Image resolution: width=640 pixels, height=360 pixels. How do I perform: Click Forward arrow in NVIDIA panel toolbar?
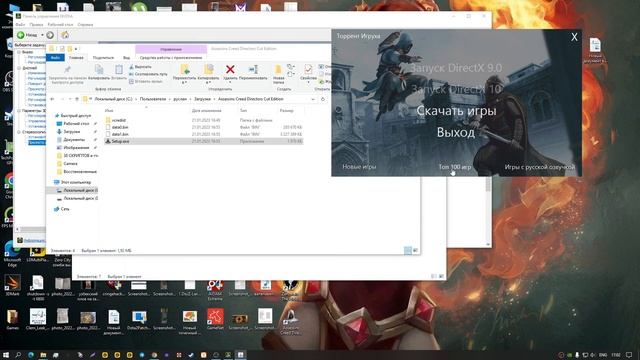click(50, 35)
